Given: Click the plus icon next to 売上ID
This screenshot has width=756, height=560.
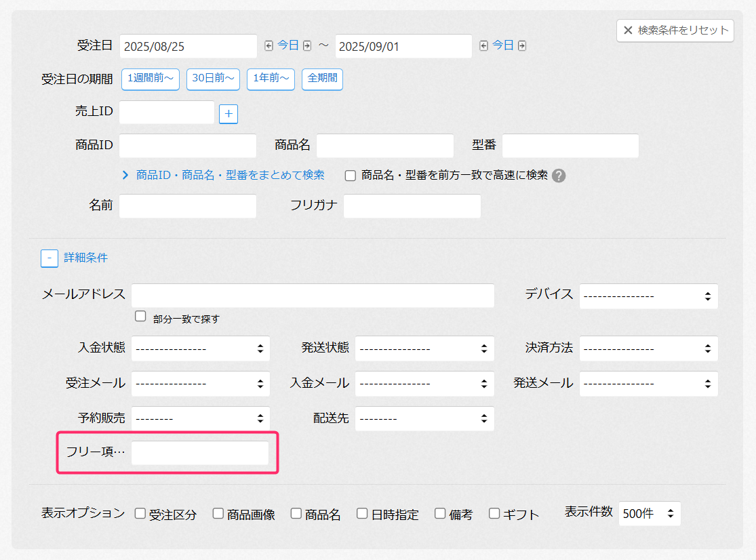Looking at the screenshot, I should [x=228, y=114].
